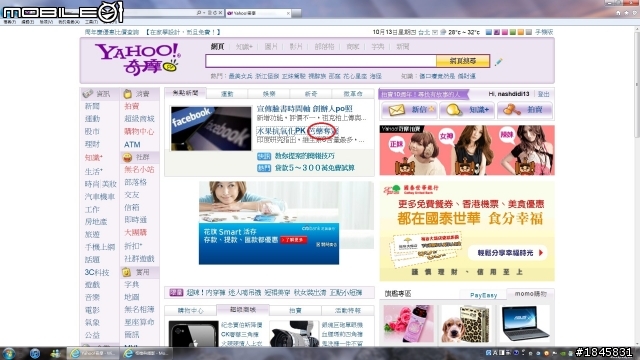Open the headline about 宣傳臉書時間軸
The height and width of the screenshot is (360, 640).
tap(304, 109)
